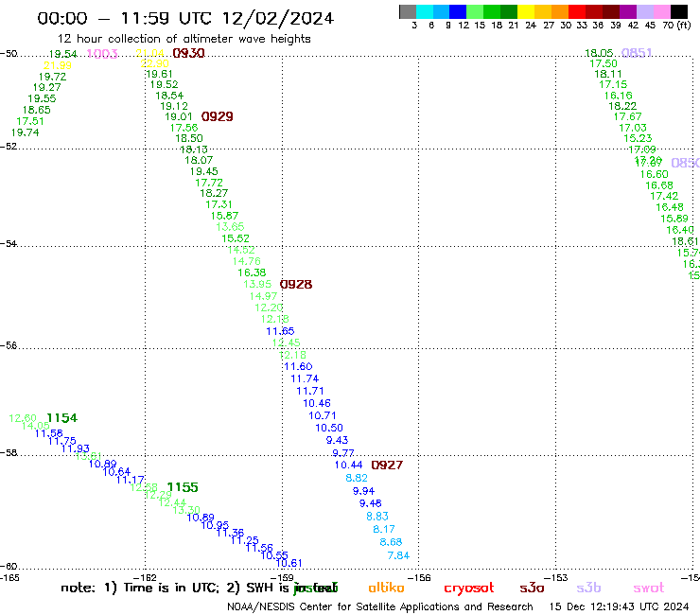Click the '18.05' wave height value
The width and height of the screenshot is (700, 615).
[x=599, y=53]
